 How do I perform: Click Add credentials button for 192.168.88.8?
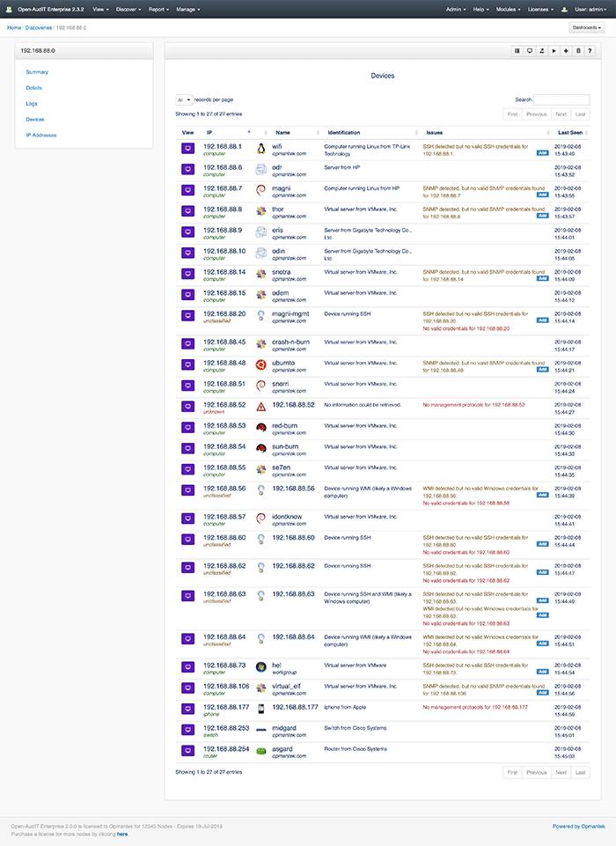tap(542, 216)
